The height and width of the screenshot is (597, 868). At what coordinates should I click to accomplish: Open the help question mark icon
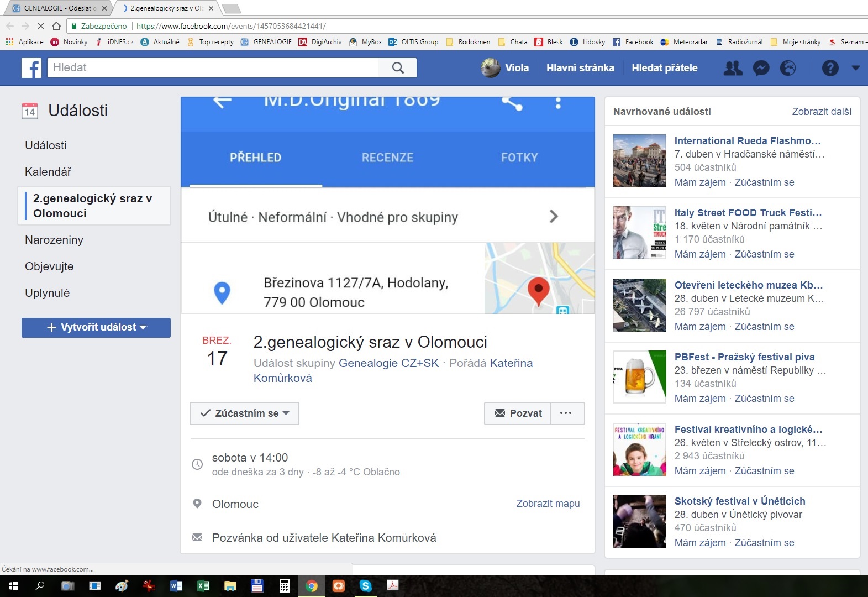click(x=830, y=68)
